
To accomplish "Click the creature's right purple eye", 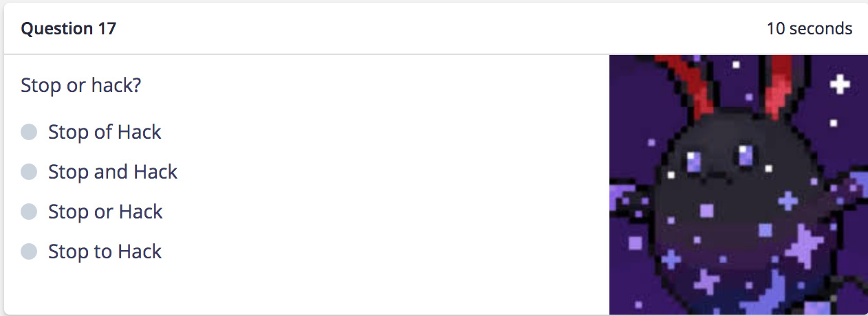I will point(746,155).
